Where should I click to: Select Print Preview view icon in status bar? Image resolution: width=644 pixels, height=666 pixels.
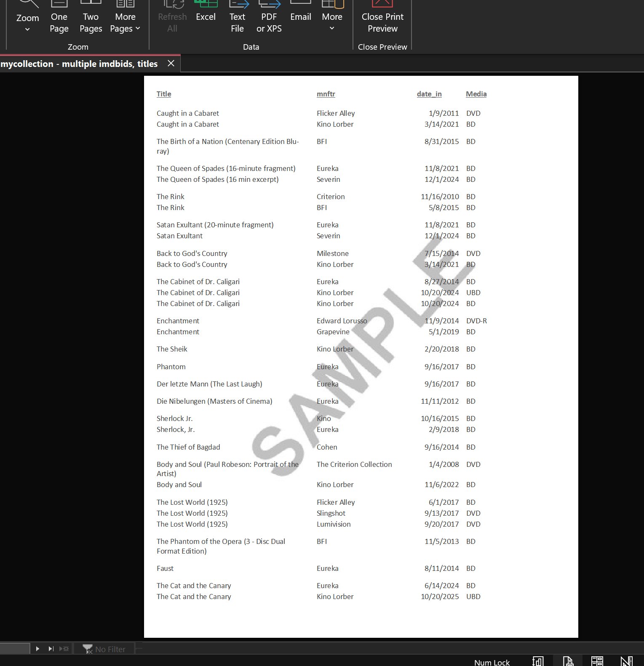(x=568, y=661)
